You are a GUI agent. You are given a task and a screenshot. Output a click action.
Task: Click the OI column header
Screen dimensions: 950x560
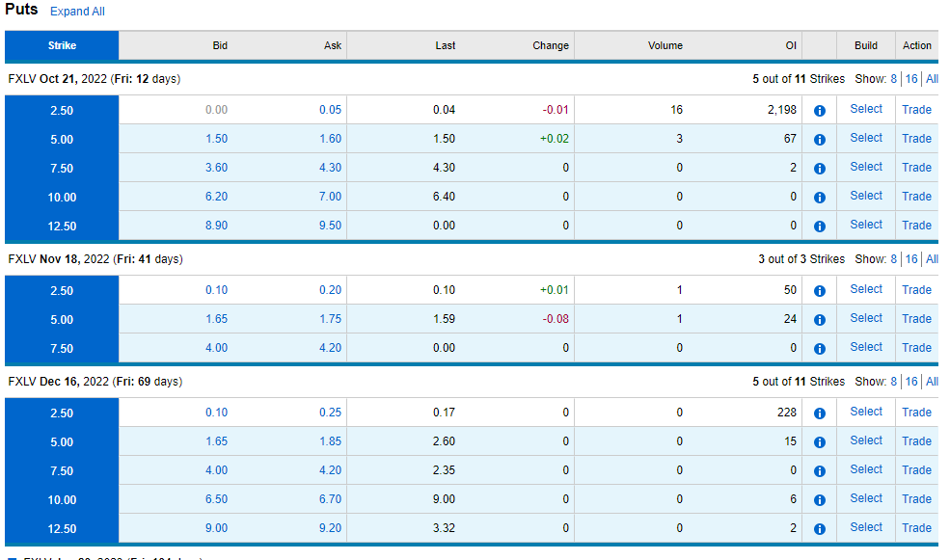tap(791, 45)
